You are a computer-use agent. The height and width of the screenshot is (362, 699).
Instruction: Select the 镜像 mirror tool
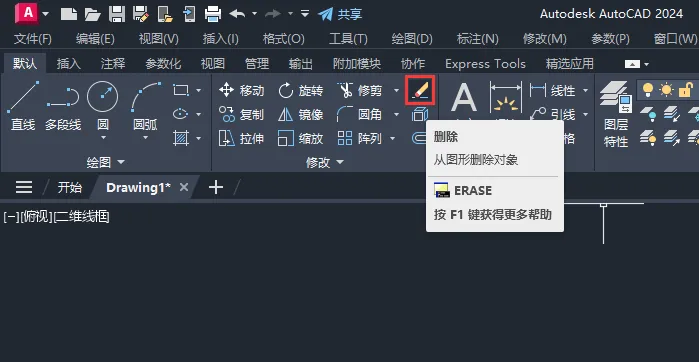(300, 115)
